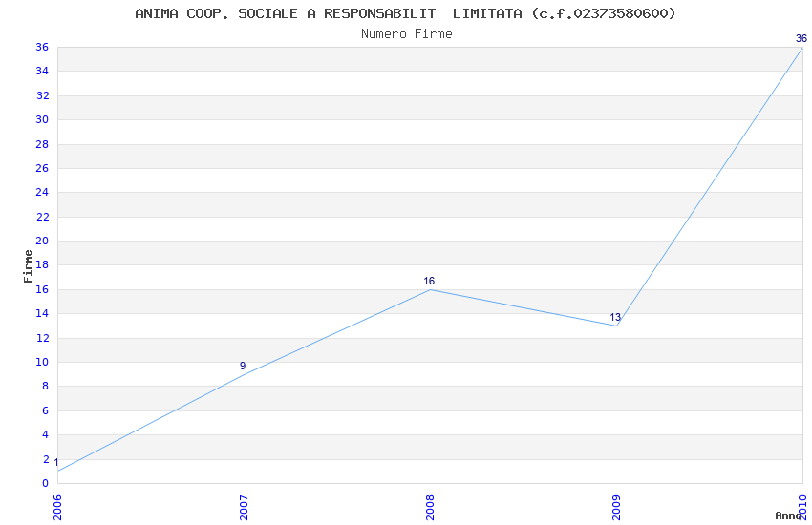Click the data label '13' at 2009
This screenshot has height=525, width=812.
click(x=615, y=318)
